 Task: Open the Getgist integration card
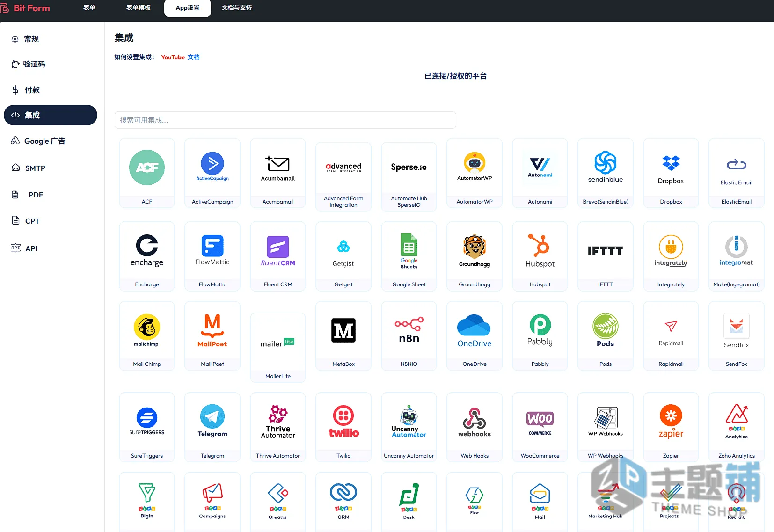click(x=343, y=256)
